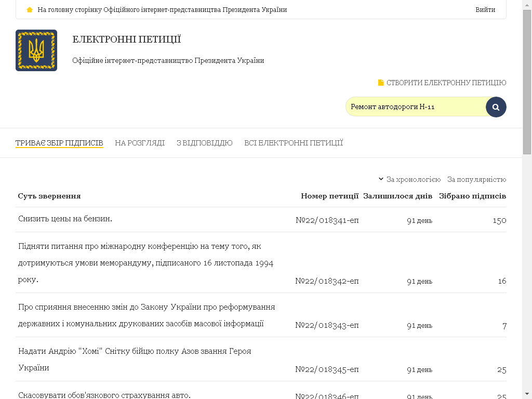Open the 'Всі електронні петиції' tab
Image resolution: width=532 pixels, height=399 pixels.
point(294,143)
